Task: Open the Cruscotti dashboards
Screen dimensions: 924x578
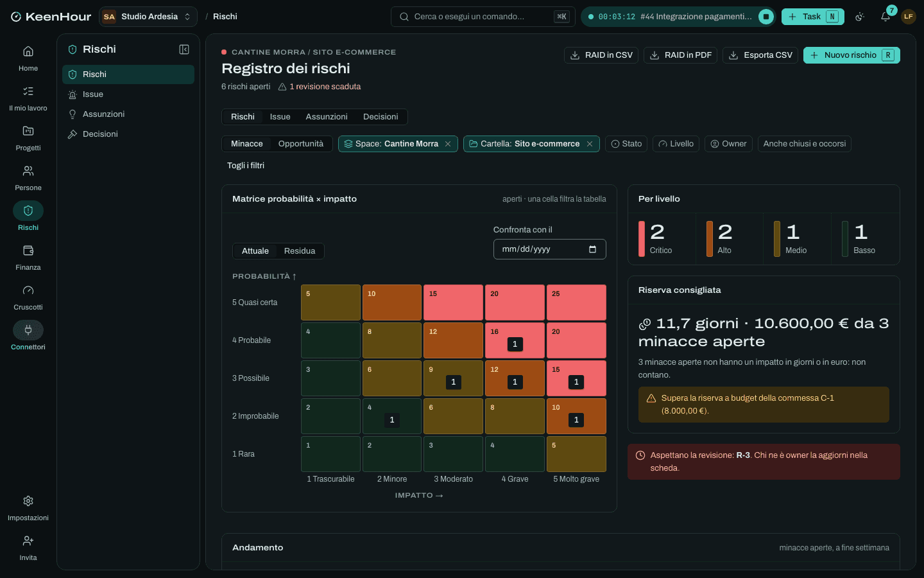Action: coord(28,297)
